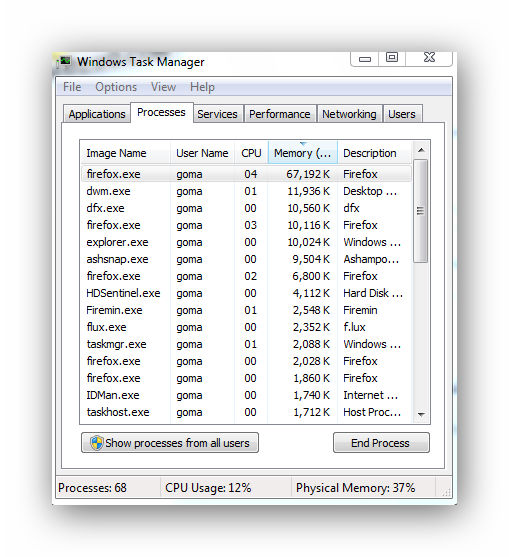Click the 2,352 K memory value
The height and width of the screenshot is (557, 509).
311,327
